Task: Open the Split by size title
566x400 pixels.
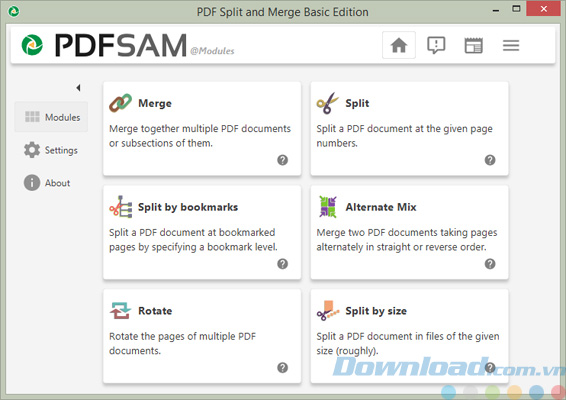Action: (x=376, y=311)
